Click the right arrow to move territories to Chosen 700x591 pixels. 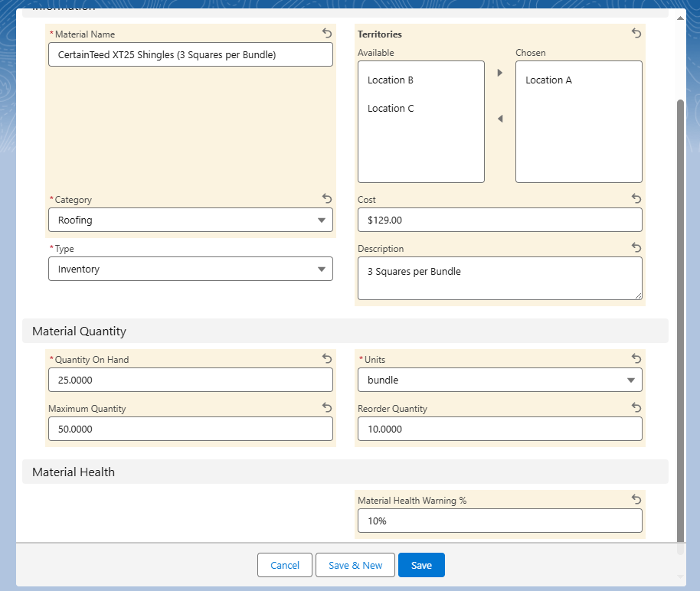[x=499, y=73]
